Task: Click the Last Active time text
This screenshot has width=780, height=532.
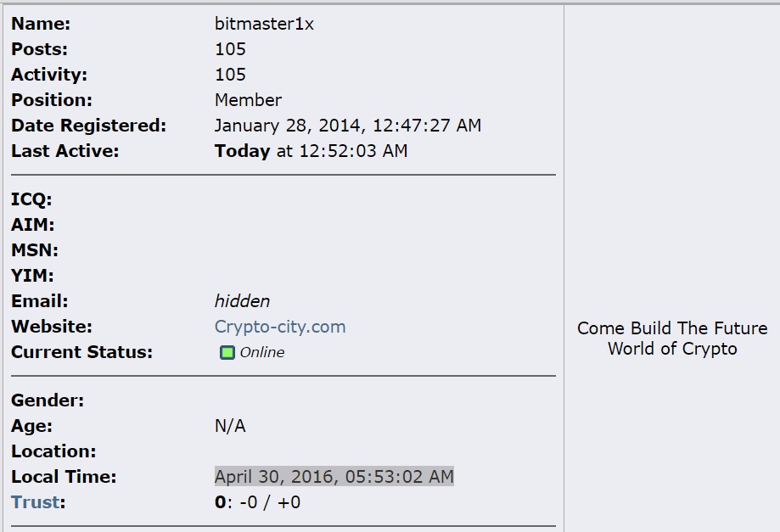Action: coord(311,151)
